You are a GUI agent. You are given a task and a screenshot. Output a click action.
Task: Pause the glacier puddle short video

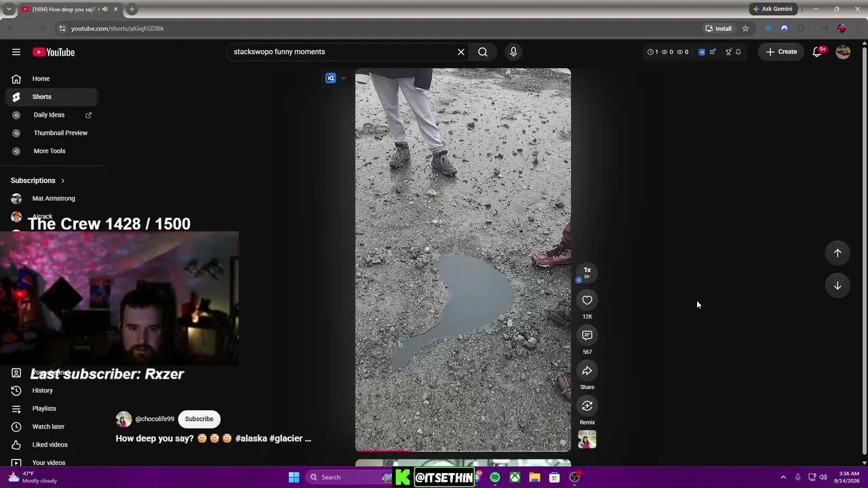[x=463, y=260]
